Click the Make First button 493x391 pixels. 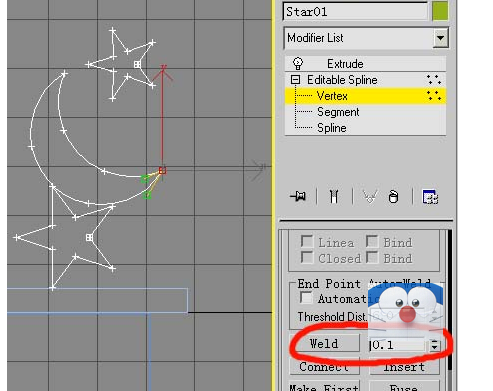pyautogui.click(x=324, y=386)
